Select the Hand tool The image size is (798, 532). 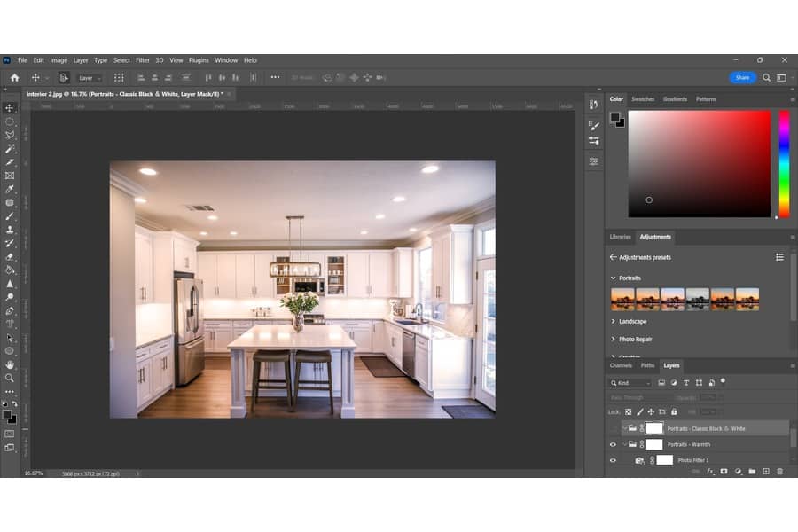click(10, 364)
